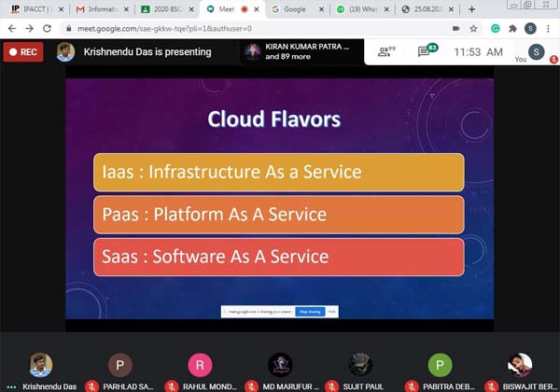Go back using browser back arrow
Image resolution: width=560 pixels, height=392 pixels.
[x=12, y=29]
